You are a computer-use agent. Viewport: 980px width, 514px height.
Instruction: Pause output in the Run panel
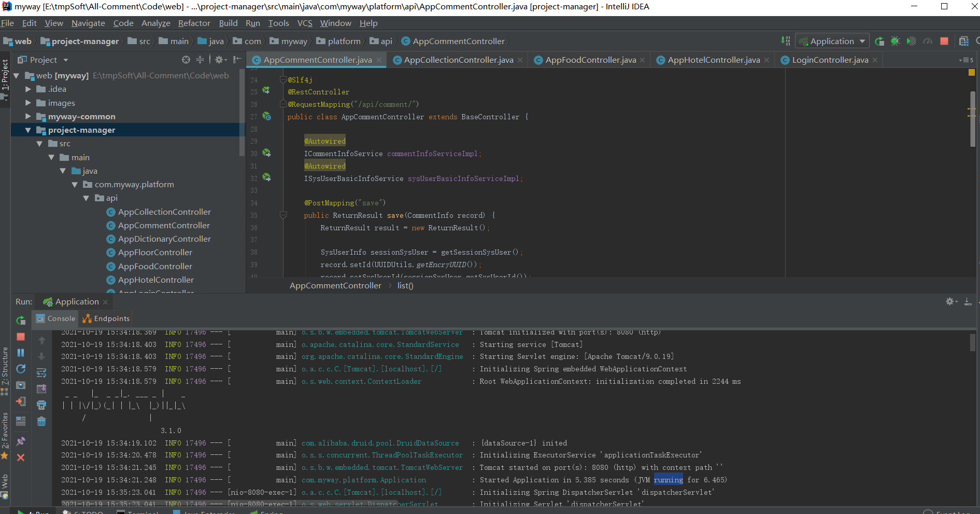point(21,353)
